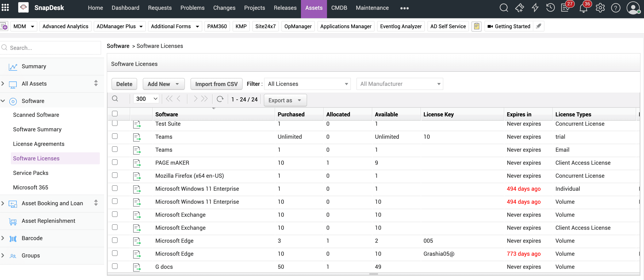Open admin settings gear icon
644x280 pixels.
(600, 8)
